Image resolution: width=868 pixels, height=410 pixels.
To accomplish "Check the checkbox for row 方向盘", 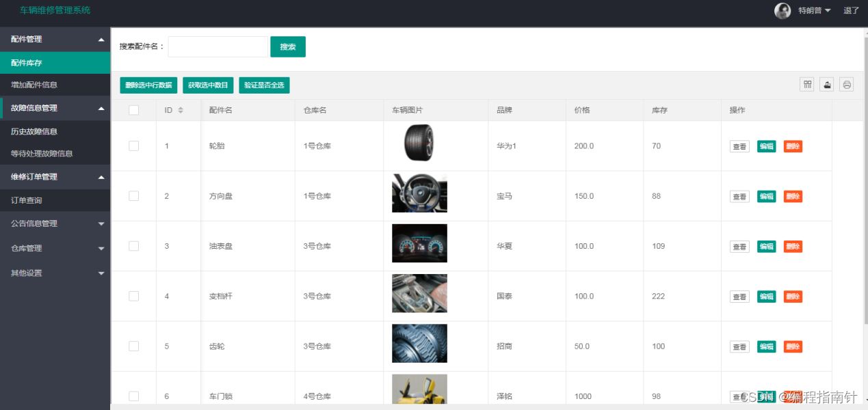I will tap(134, 196).
